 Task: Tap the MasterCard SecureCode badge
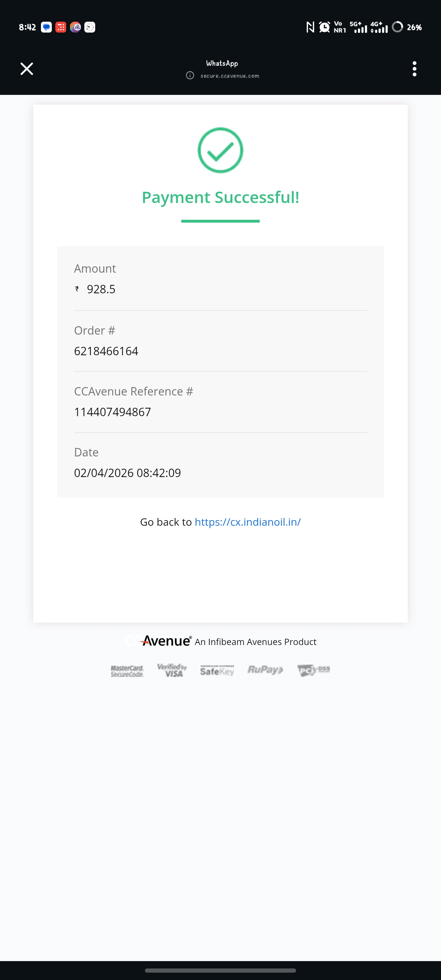click(x=127, y=671)
